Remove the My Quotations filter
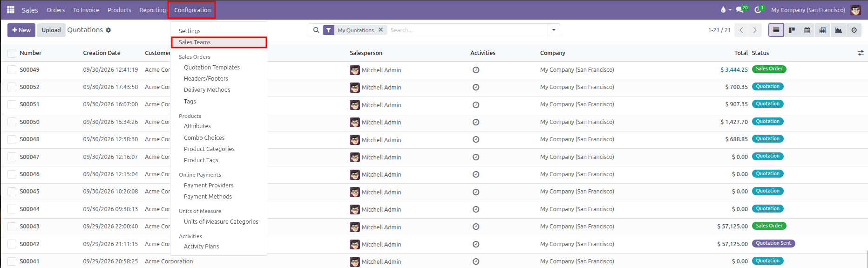Image resolution: width=868 pixels, height=268 pixels. pos(380,30)
